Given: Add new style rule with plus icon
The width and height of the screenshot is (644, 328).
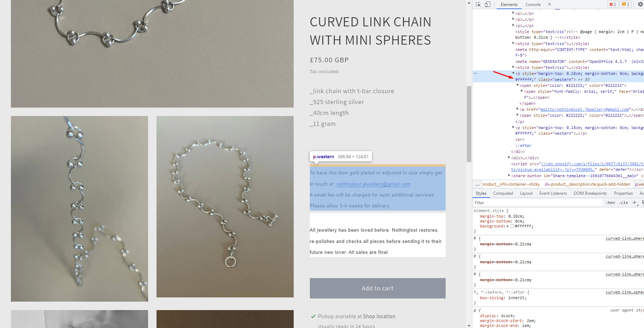Looking at the screenshot, I should pyautogui.click(x=635, y=202).
